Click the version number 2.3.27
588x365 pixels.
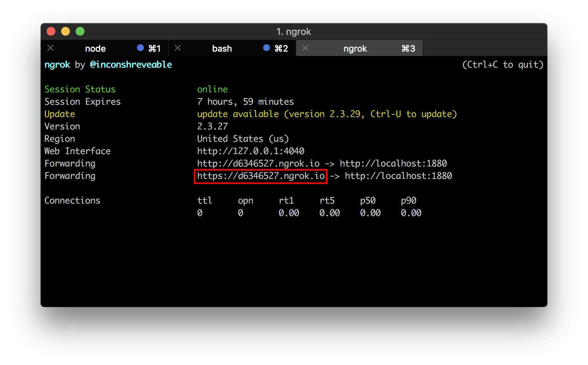click(x=212, y=127)
